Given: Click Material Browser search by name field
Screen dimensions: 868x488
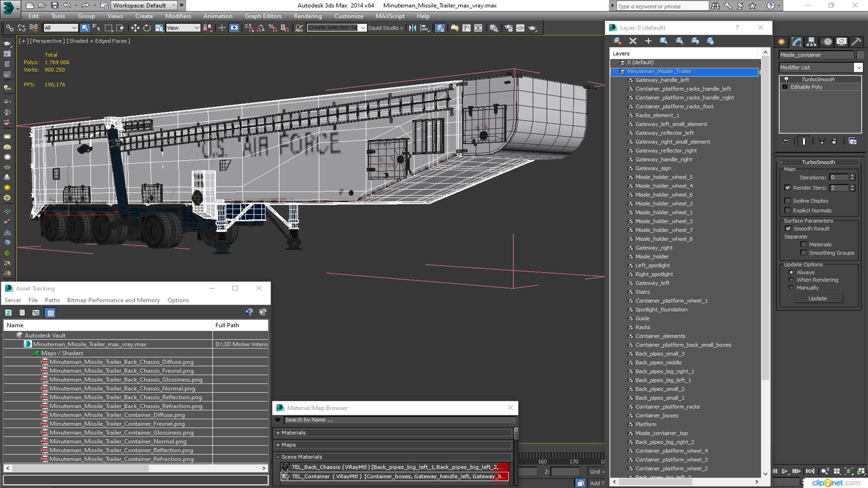Looking at the screenshot, I should [400, 420].
